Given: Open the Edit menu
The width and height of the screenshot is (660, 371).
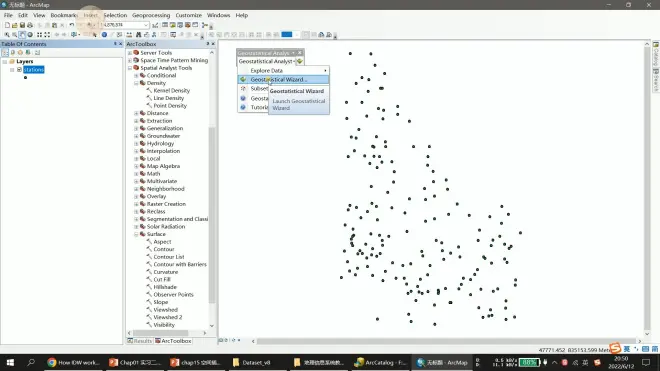Looking at the screenshot, I should coord(23,15).
